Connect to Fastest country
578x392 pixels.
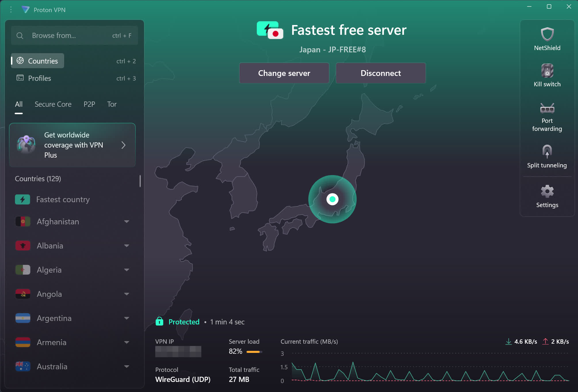[72, 200]
